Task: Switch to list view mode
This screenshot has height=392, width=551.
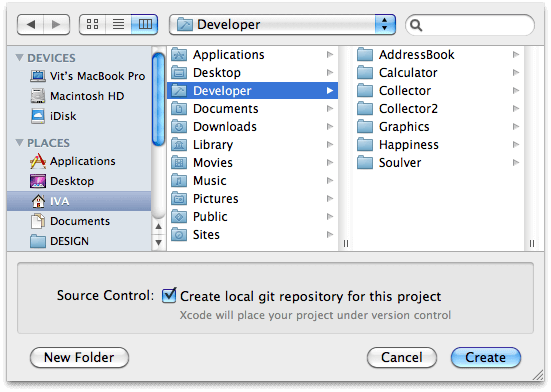Action: pos(118,24)
